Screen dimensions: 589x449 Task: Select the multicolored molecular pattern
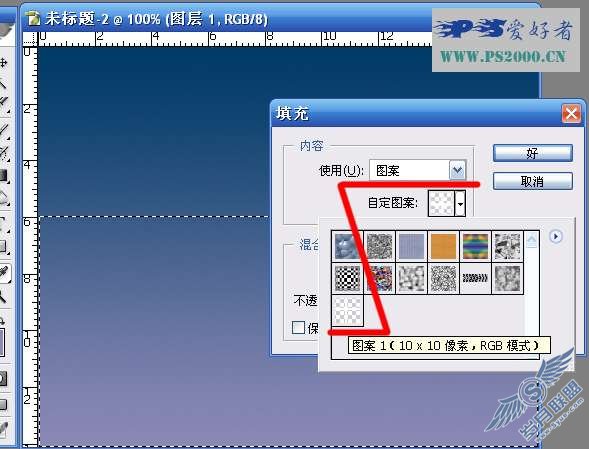379,278
